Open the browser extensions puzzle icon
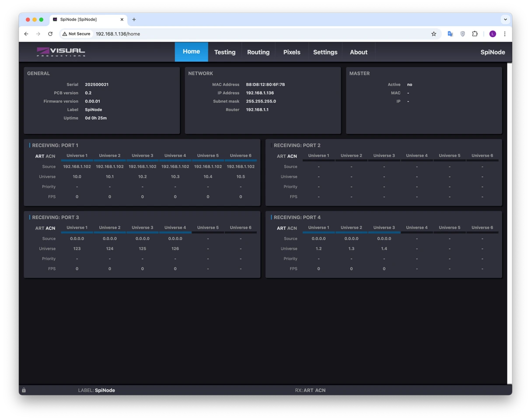 [475, 34]
